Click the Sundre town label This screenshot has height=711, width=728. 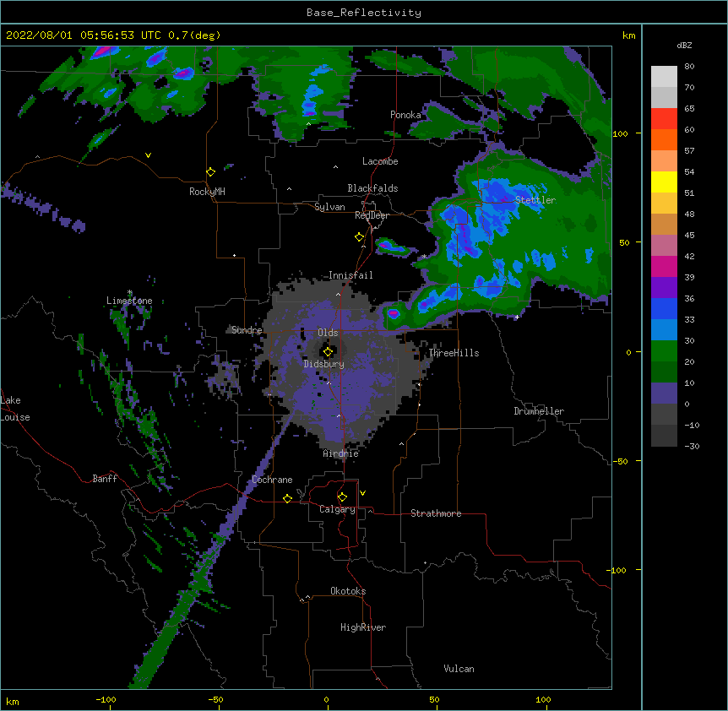point(247,330)
